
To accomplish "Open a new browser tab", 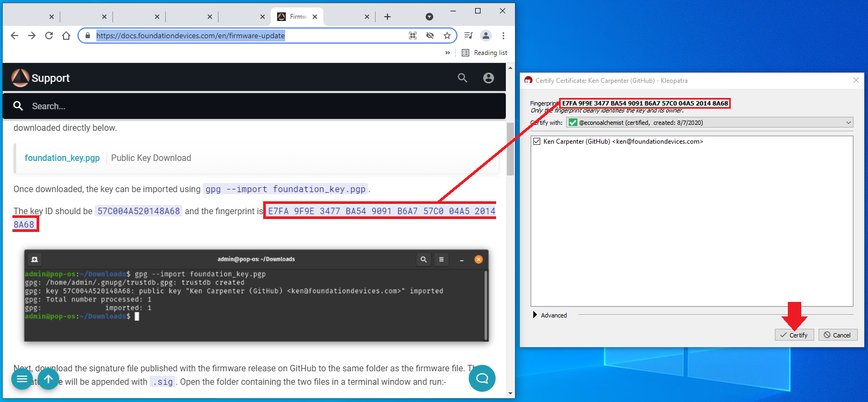I will click(x=387, y=17).
